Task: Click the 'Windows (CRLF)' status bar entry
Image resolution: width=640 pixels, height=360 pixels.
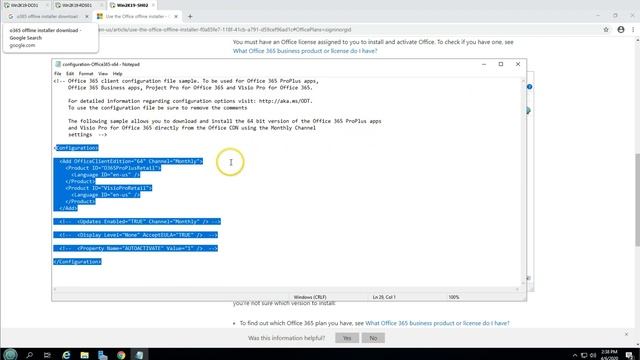Action: (310, 297)
